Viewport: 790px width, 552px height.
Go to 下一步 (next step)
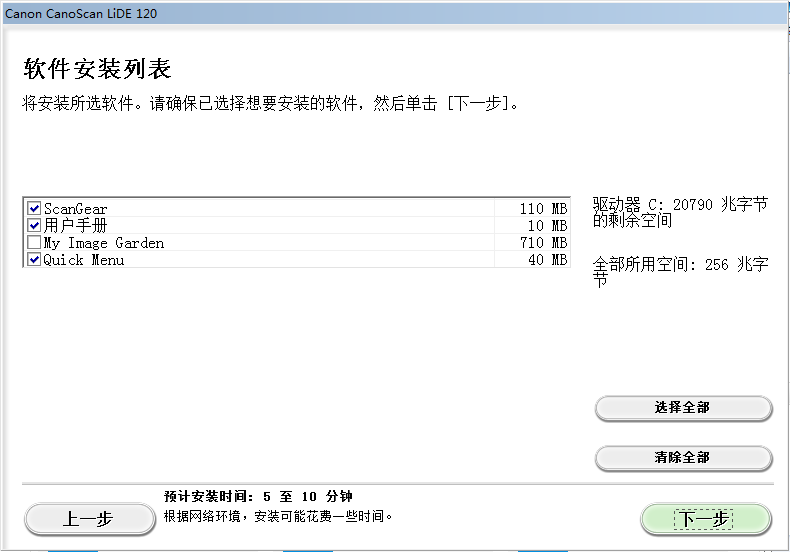pos(705,519)
